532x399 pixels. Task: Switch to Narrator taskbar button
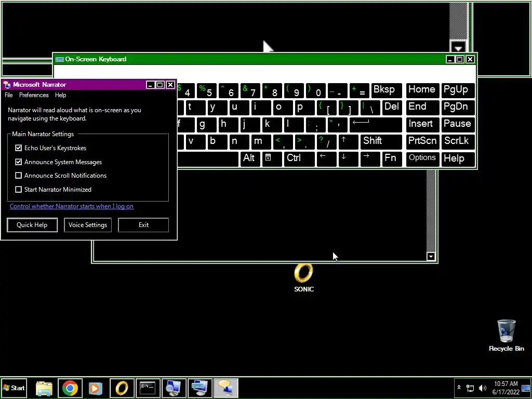(x=226, y=388)
